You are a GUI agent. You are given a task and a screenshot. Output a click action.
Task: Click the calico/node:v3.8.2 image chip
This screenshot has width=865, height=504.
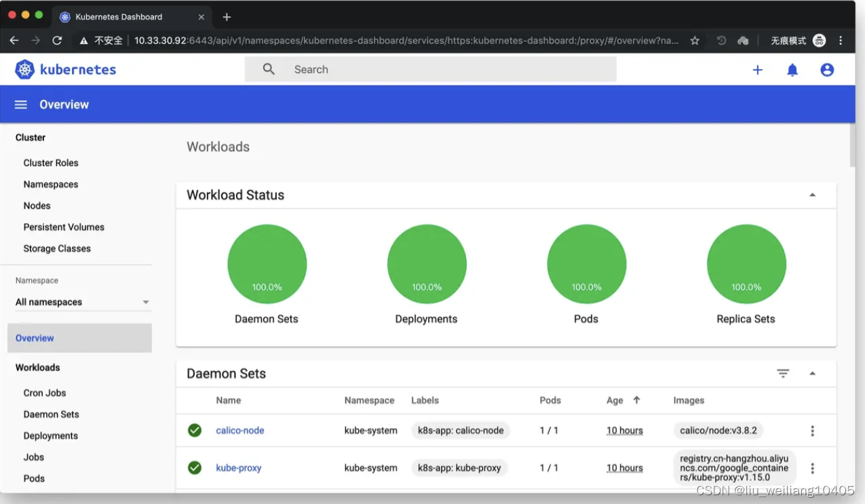718,430
